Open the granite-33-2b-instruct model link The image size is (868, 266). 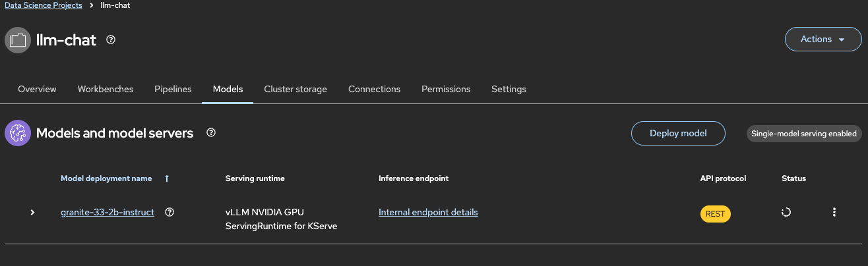pos(108,212)
